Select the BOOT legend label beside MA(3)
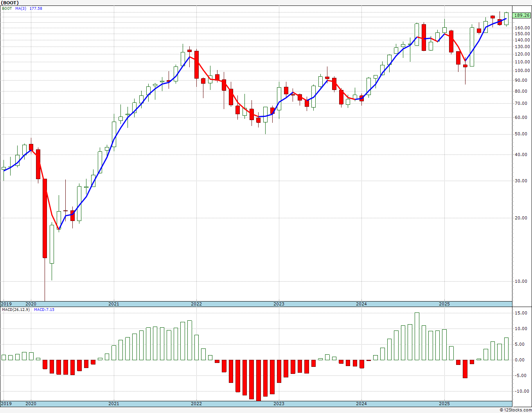Viewport: 532px width, 413px height. point(7,9)
